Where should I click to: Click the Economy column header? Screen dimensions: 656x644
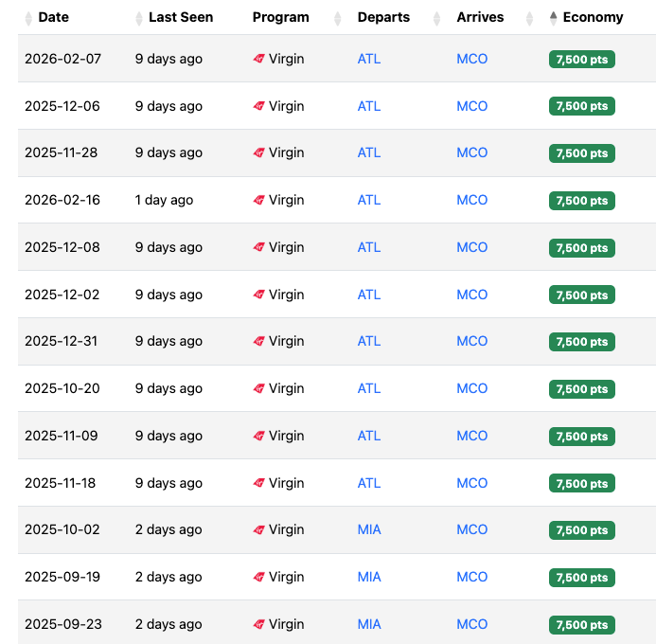(593, 17)
